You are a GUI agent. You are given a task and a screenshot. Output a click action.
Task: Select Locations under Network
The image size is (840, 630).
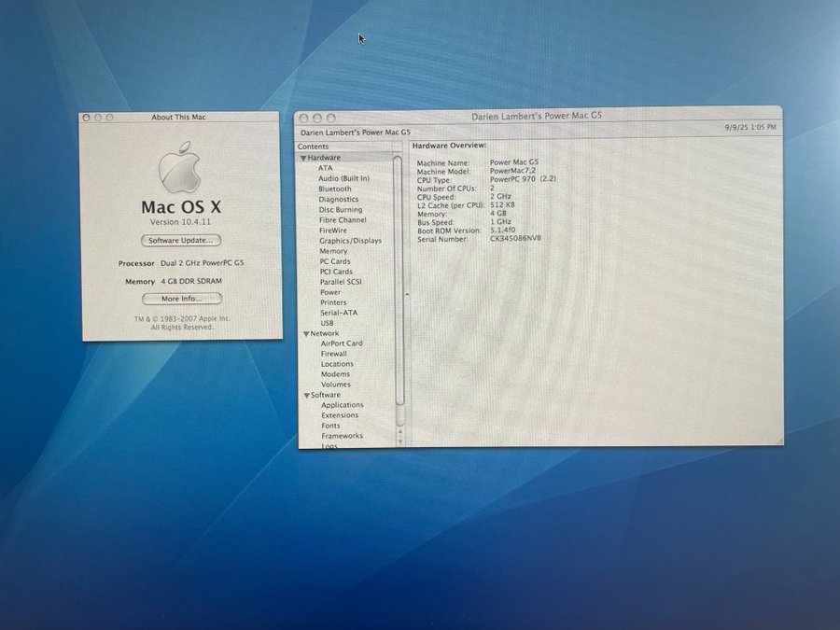(337, 364)
